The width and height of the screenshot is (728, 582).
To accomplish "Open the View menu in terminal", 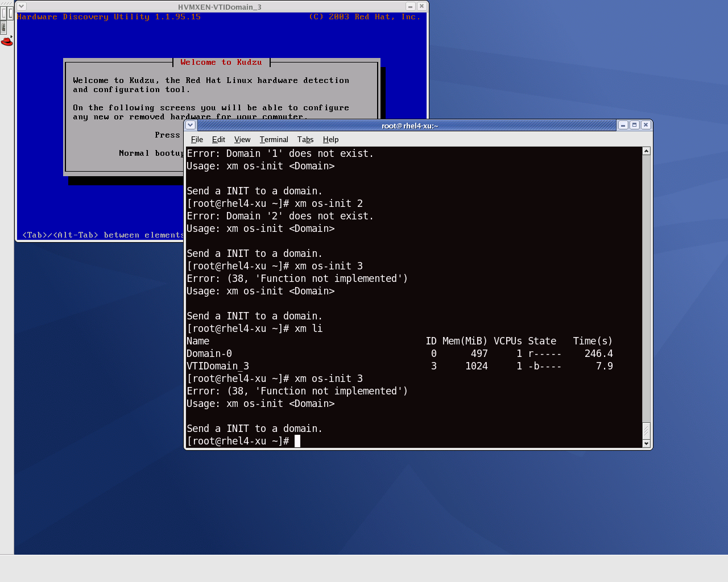I will point(242,139).
